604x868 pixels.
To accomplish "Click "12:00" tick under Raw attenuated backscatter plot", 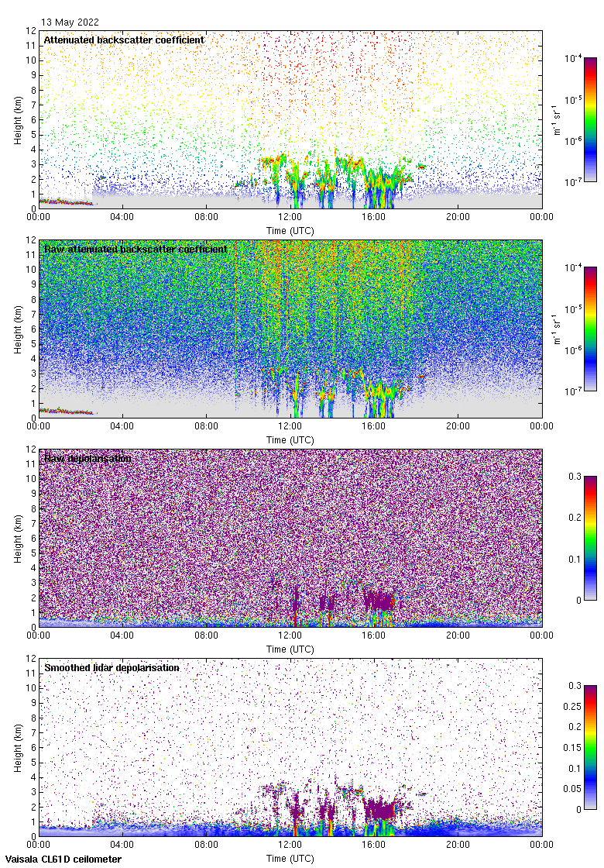I will pos(290,426).
